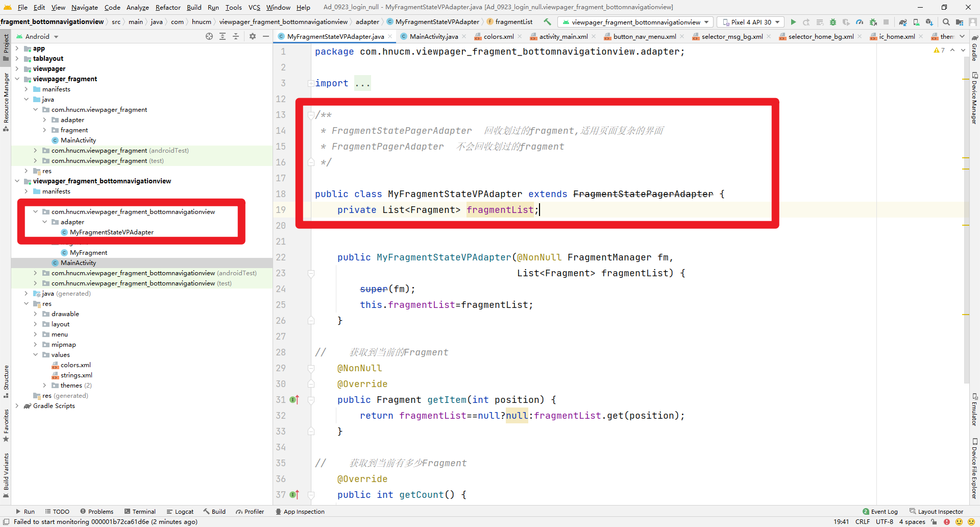
Task: Open the Logcat tool window
Action: click(180, 511)
